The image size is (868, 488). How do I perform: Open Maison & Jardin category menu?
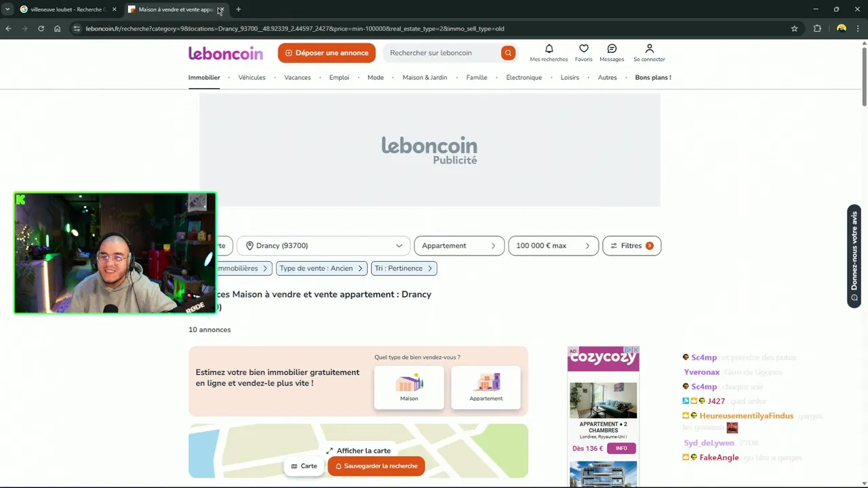(x=425, y=77)
